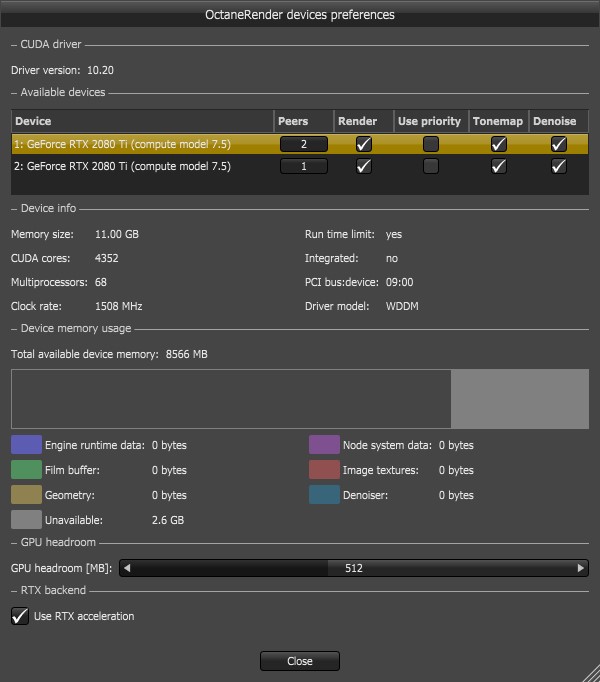Viewport: 600px width, 682px height.
Task: Click the Use priority column header
Action: (x=431, y=121)
